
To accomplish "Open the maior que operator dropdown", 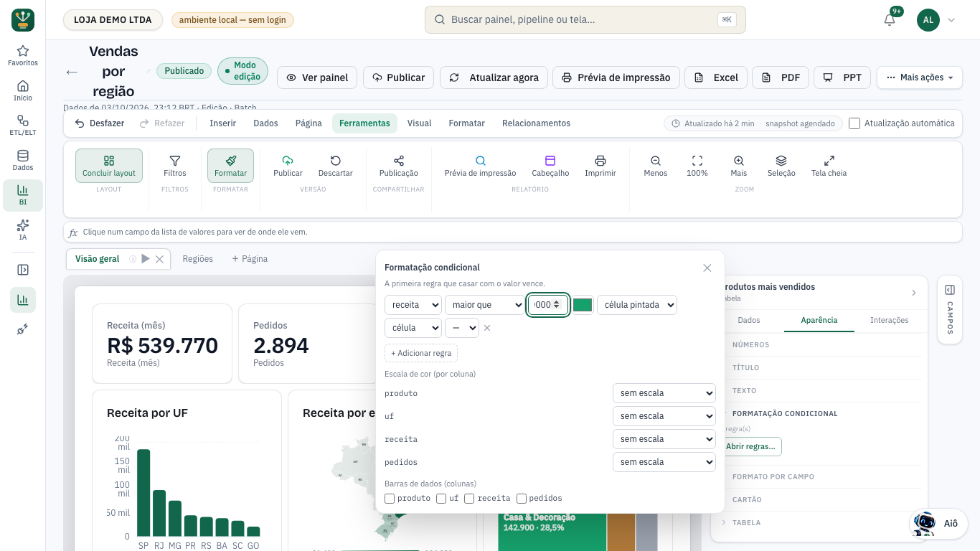I will 485,305.
